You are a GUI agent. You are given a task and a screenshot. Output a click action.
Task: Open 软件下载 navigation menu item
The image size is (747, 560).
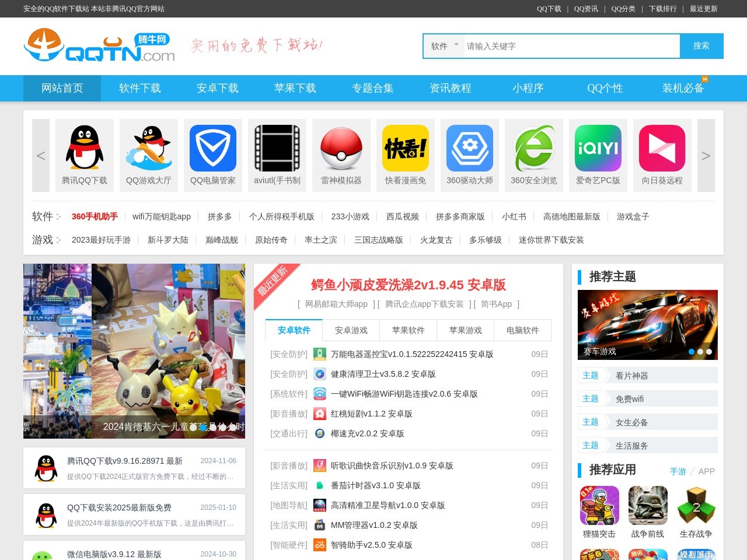(x=139, y=88)
